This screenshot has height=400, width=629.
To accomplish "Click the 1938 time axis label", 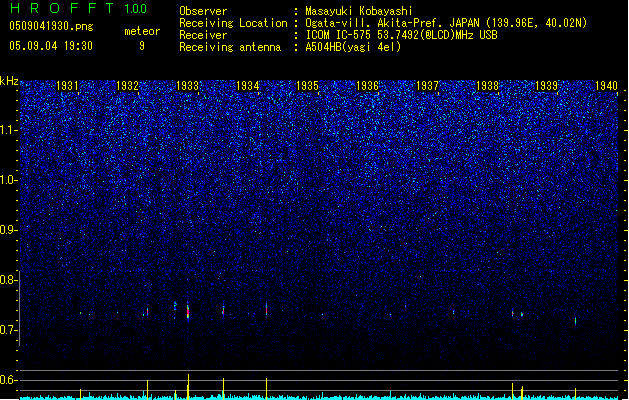I will pos(487,85).
